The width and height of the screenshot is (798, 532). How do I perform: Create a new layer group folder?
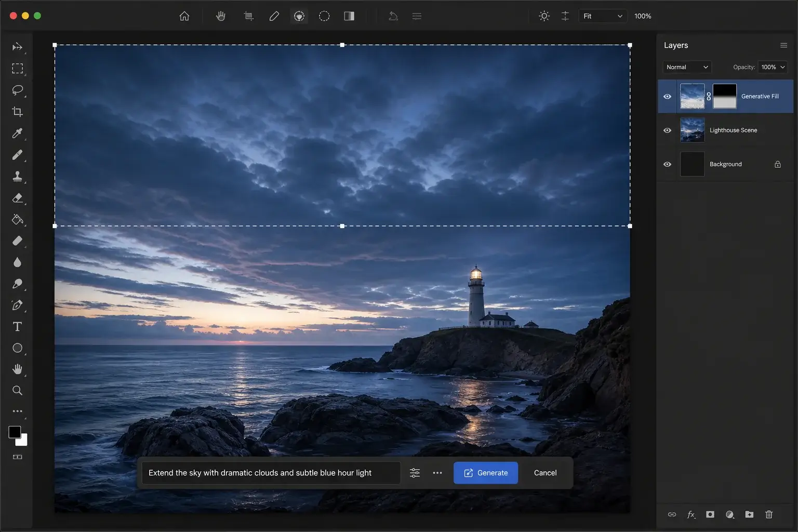click(x=749, y=514)
